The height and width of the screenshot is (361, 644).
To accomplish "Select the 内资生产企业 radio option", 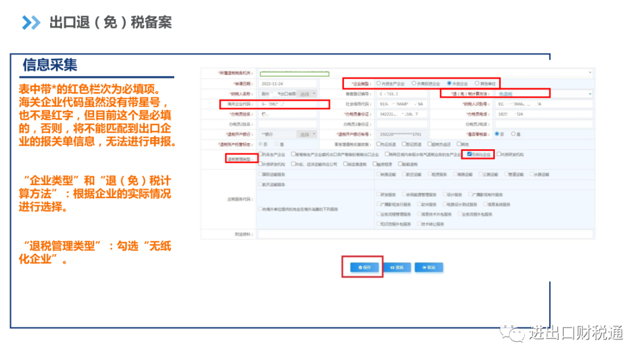I will [x=379, y=84].
